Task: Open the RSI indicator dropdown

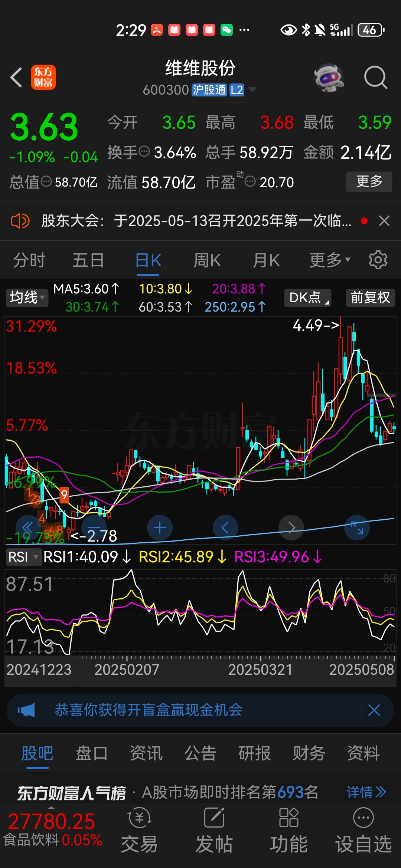Action: point(23,557)
